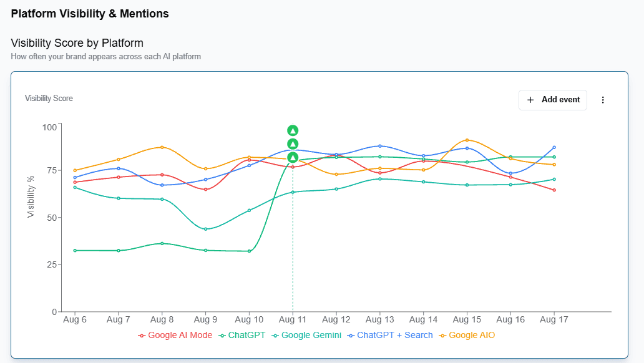Viewport: 644px width, 363px height.
Task: Click the orange Google AIO legend marker
Action: point(442,336)
